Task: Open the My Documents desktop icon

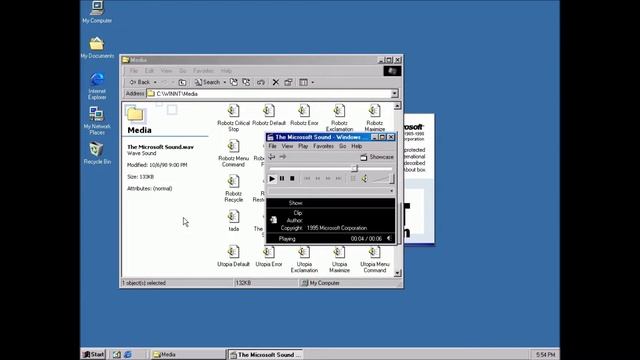Action: point(97,47)
